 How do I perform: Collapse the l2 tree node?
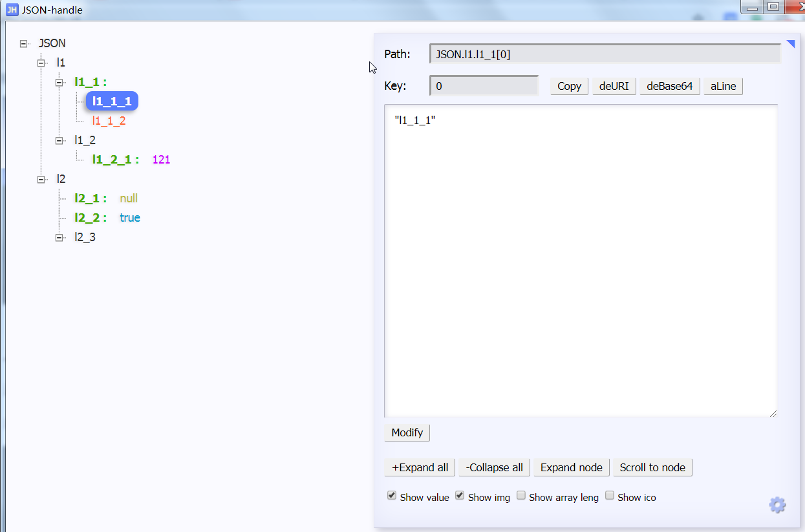42,179
